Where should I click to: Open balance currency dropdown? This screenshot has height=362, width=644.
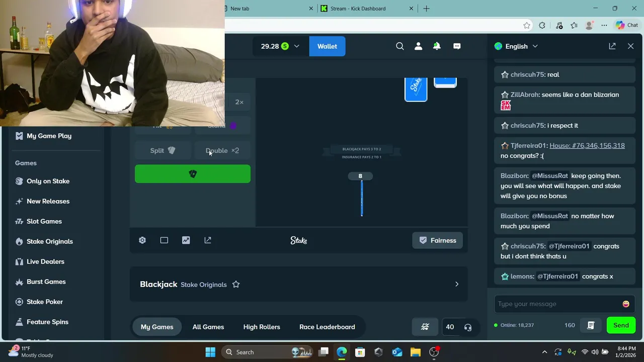coord(280,46)
